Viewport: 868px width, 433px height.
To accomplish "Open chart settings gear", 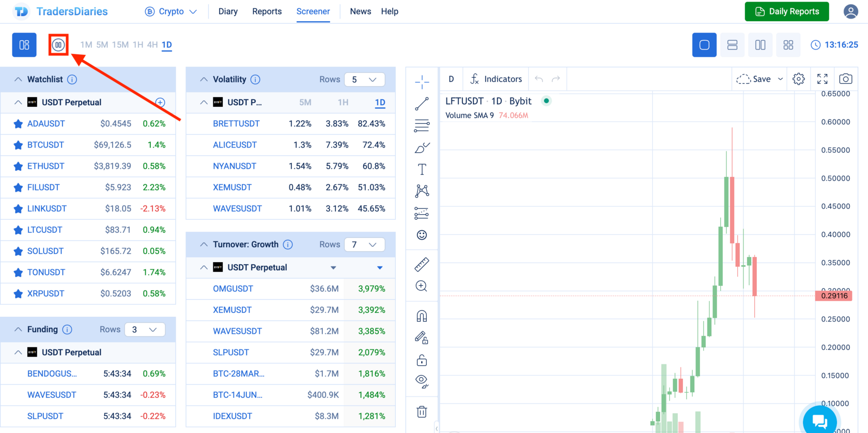I will [x=799, y=79].
